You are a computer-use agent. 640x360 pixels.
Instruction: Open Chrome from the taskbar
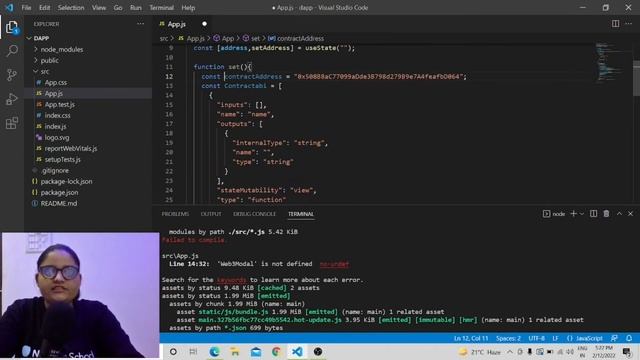coord(276,352)
